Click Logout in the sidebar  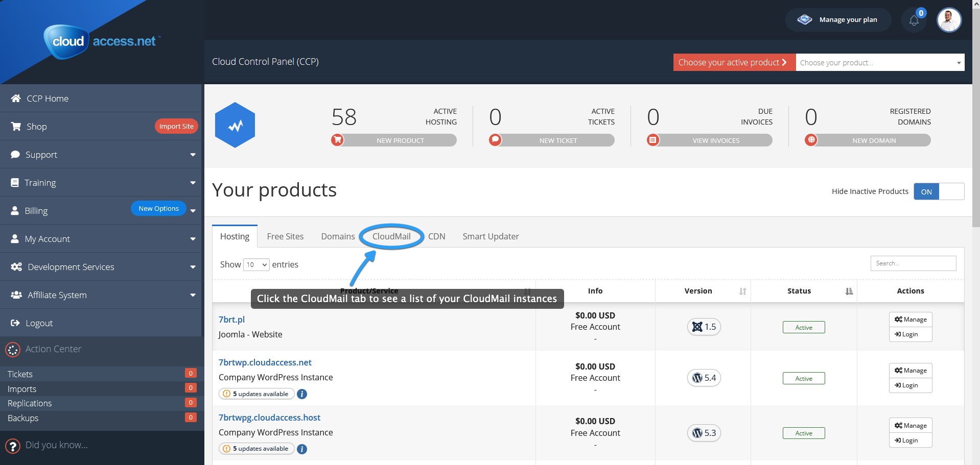tap(101, 323)
